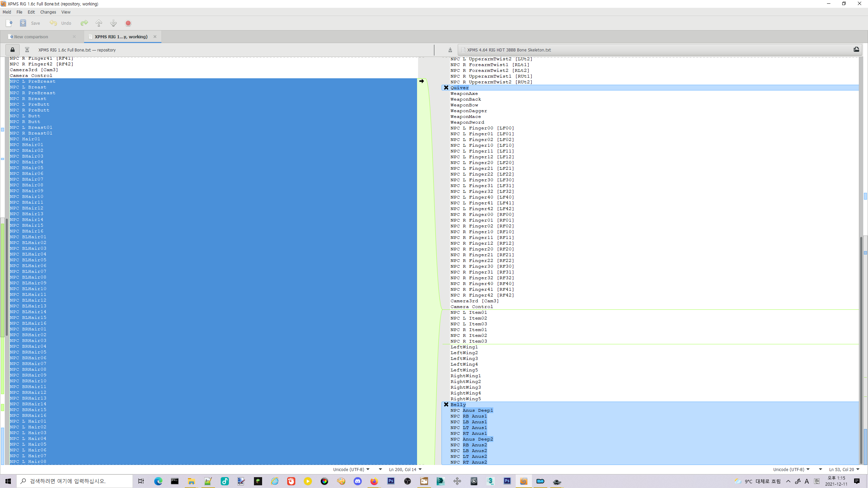
Task: Open the right pane syntax highlighting dropdown arrow
Action: (x=820, y=469)
